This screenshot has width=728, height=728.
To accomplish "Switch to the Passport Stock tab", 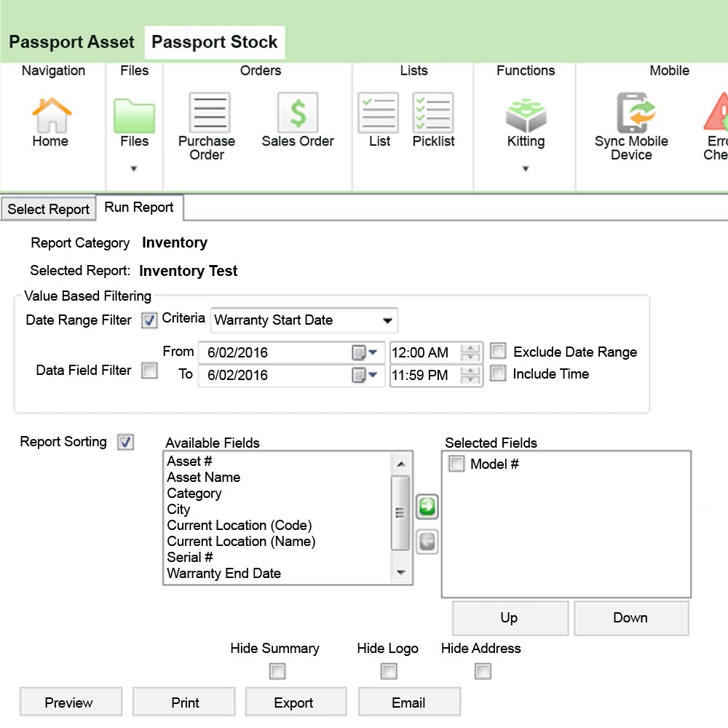I will coord(215,42).
